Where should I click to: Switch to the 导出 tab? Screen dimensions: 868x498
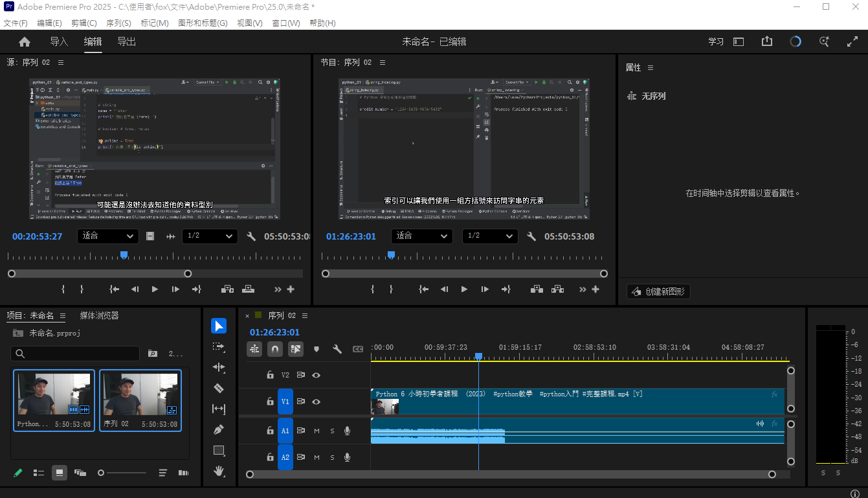click(126, 41)
